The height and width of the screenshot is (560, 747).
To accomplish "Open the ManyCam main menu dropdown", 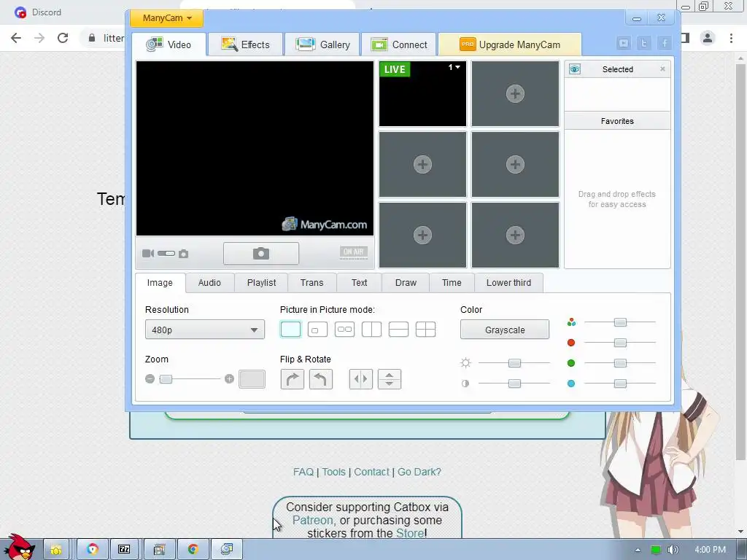I will tap(167, 18).
